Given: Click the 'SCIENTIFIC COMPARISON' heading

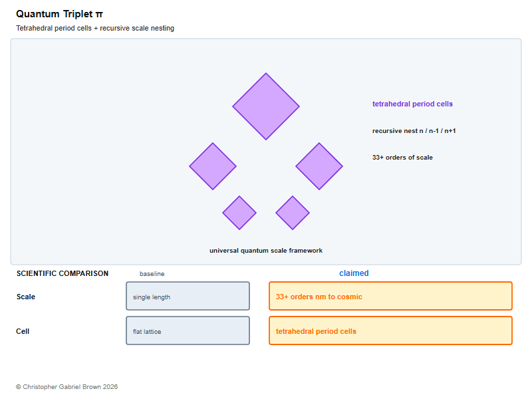Looking at the screenshot, I should click(x=63, y=273).
